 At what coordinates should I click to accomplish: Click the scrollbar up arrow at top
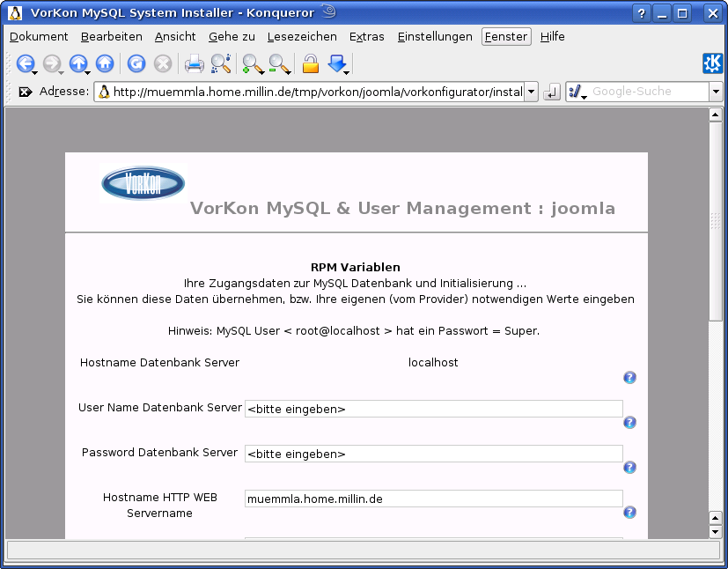[715, 115]
